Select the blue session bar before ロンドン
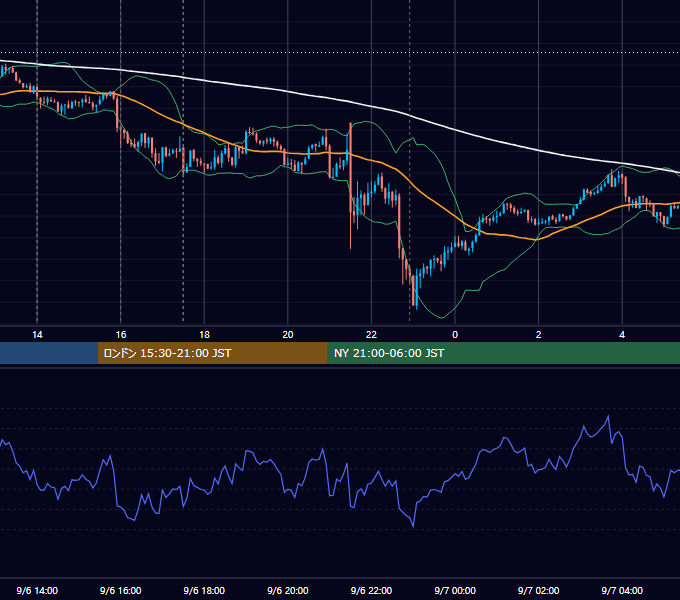This screenshot has height=600, width=680. [x=49, y=353]
